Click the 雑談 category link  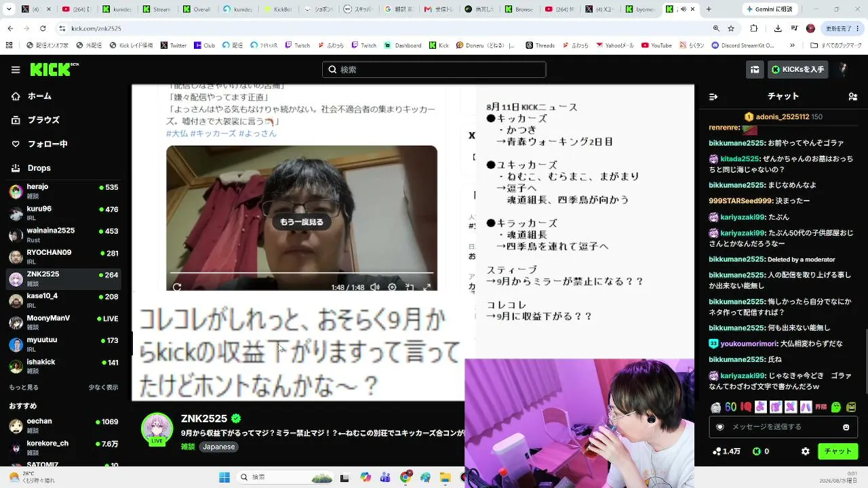coord(188,447)
